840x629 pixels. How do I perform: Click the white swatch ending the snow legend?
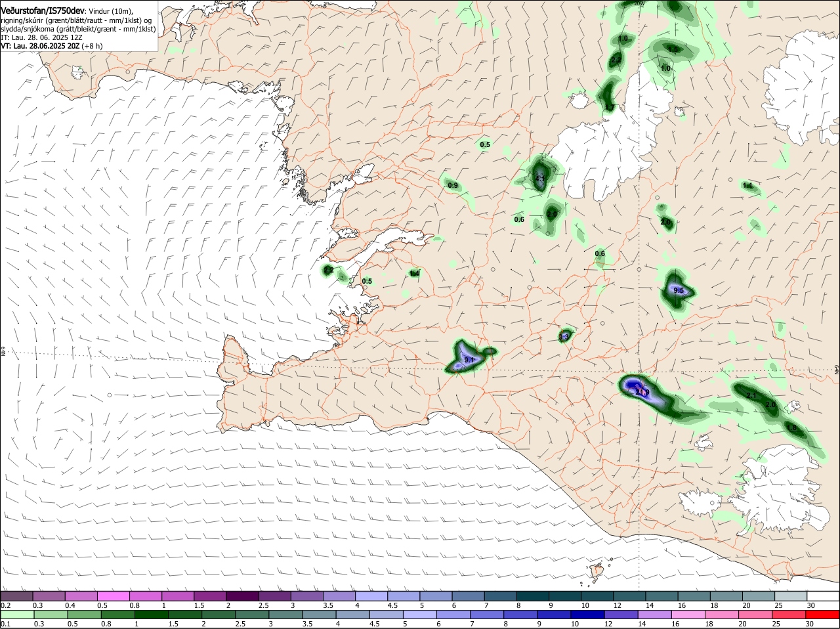point(822,596)
